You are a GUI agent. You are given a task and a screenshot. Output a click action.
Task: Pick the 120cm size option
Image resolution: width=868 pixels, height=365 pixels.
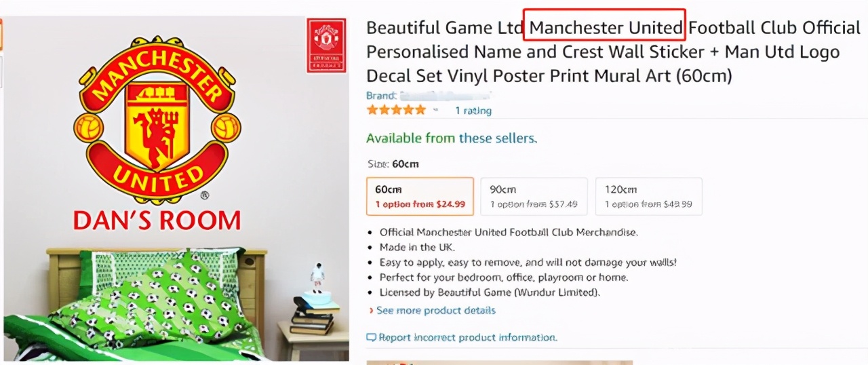pos(648,196)
